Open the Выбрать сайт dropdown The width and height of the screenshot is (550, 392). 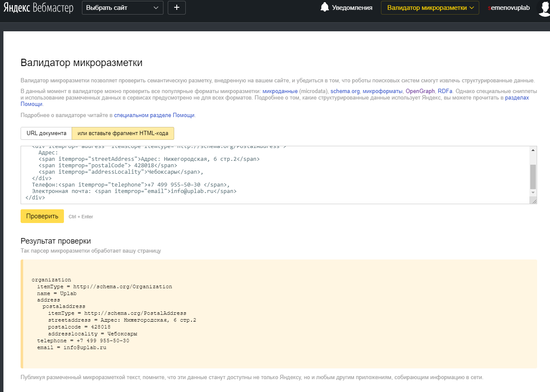[122, 8]
